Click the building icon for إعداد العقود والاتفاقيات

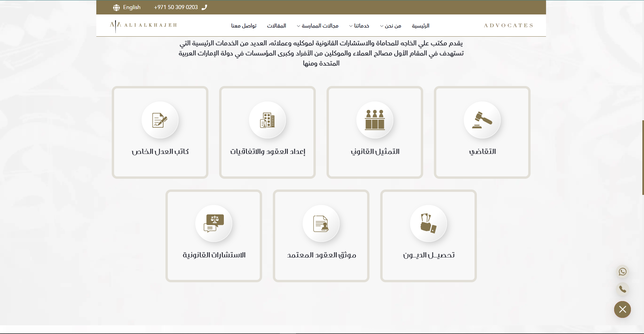(x=267, y=120)
